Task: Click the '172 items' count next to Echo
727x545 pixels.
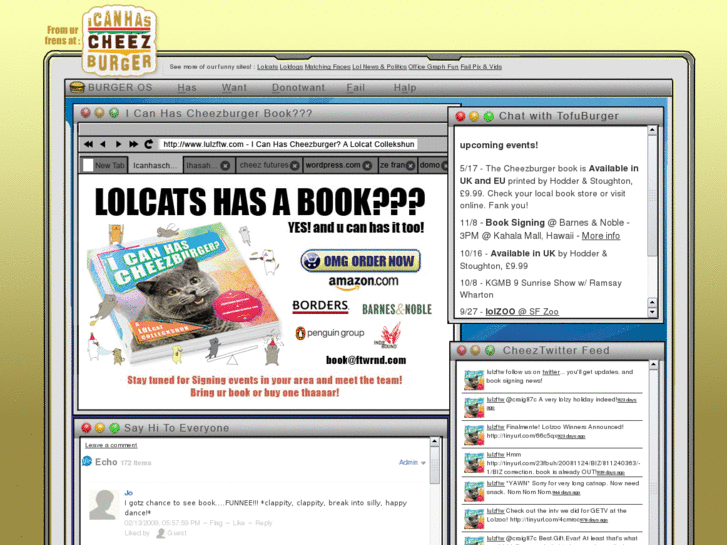Action: pos(136,463)
